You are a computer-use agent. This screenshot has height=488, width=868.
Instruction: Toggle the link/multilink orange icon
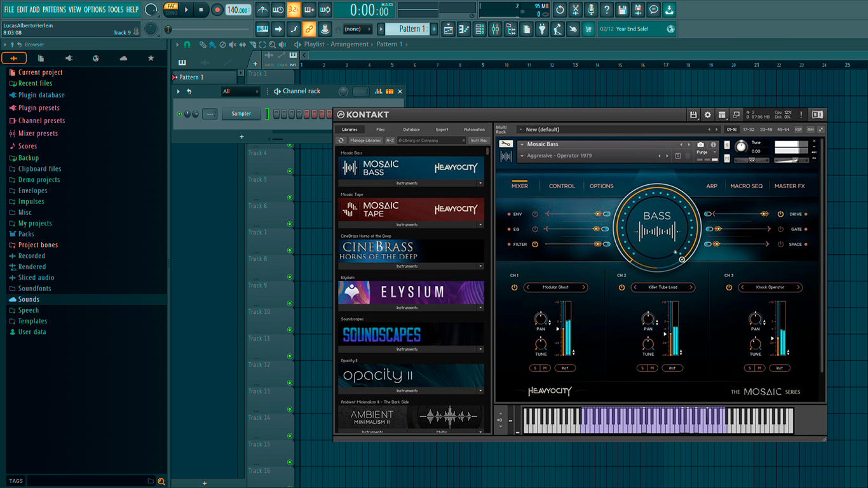click(309, 29)
